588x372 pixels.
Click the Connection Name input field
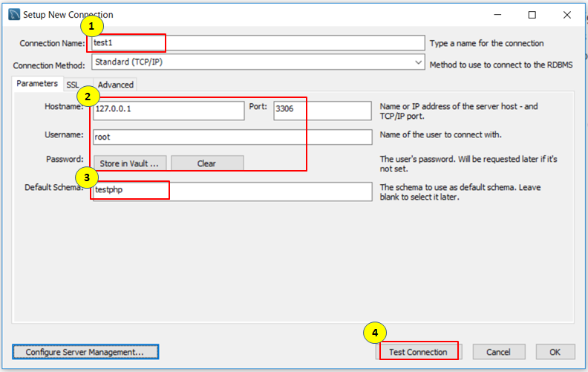pos(258,43)
